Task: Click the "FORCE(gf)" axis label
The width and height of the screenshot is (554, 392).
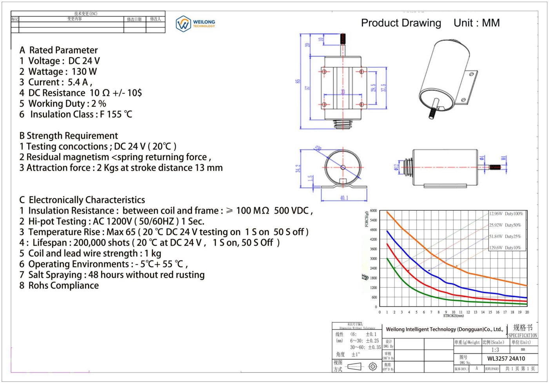Action: 367,219
